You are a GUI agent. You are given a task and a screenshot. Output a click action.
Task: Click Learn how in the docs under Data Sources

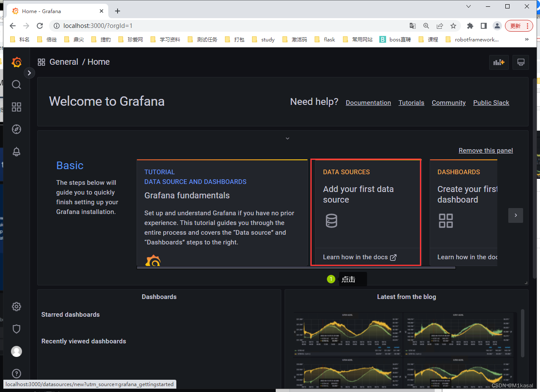(360, 257)
